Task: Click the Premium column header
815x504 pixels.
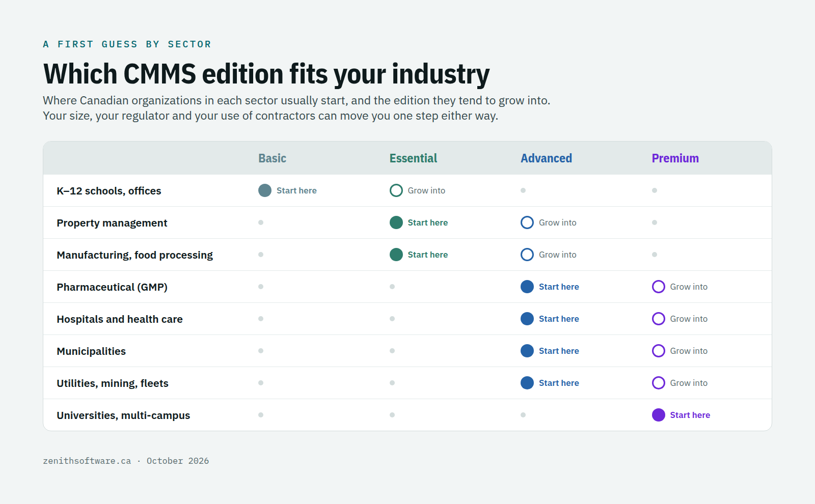Action: [675, 158]
